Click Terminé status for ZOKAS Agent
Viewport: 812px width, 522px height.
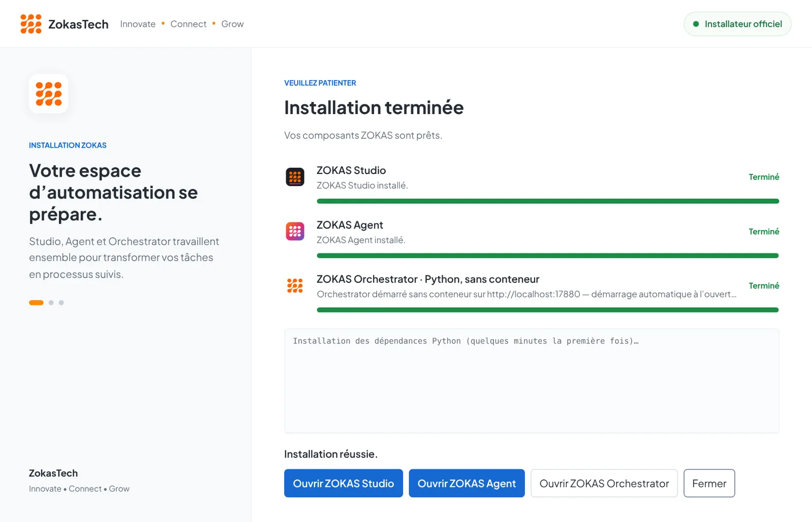point(764,231)
